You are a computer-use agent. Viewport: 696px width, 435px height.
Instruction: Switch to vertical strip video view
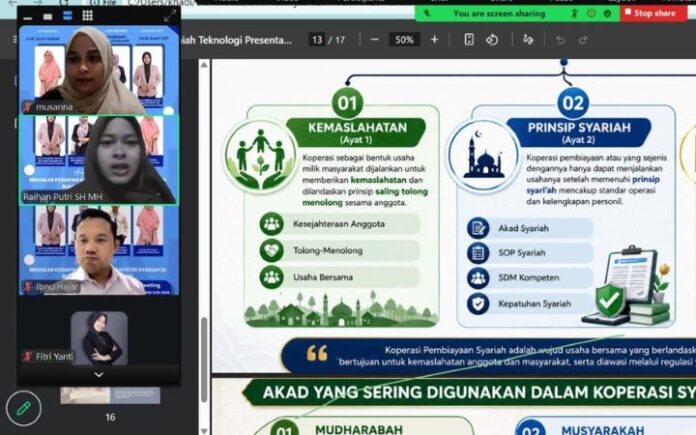67,16
